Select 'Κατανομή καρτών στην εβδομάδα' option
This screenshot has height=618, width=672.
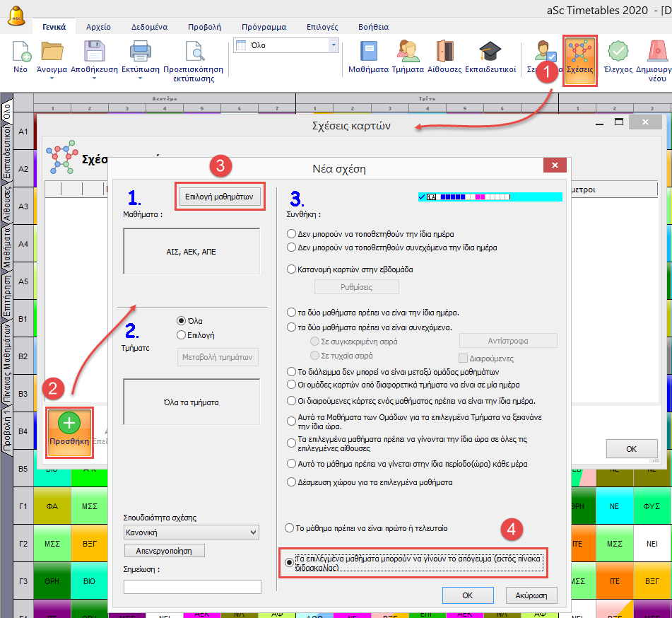[291, 269]
